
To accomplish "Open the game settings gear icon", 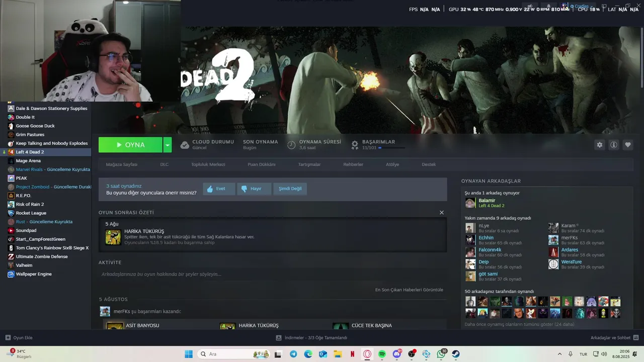I will tap(599, 145).
